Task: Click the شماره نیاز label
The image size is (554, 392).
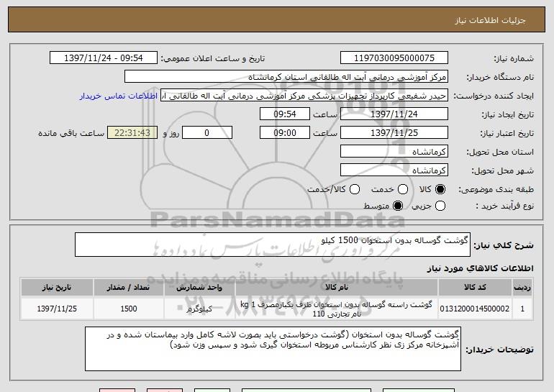Action: (x=514, y=58)
